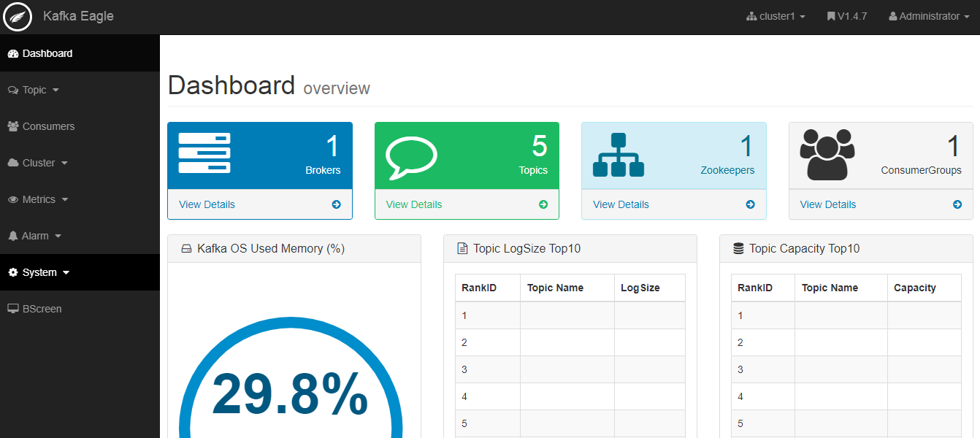Go to Consumers in the sidebar

(x=48, y=126)
